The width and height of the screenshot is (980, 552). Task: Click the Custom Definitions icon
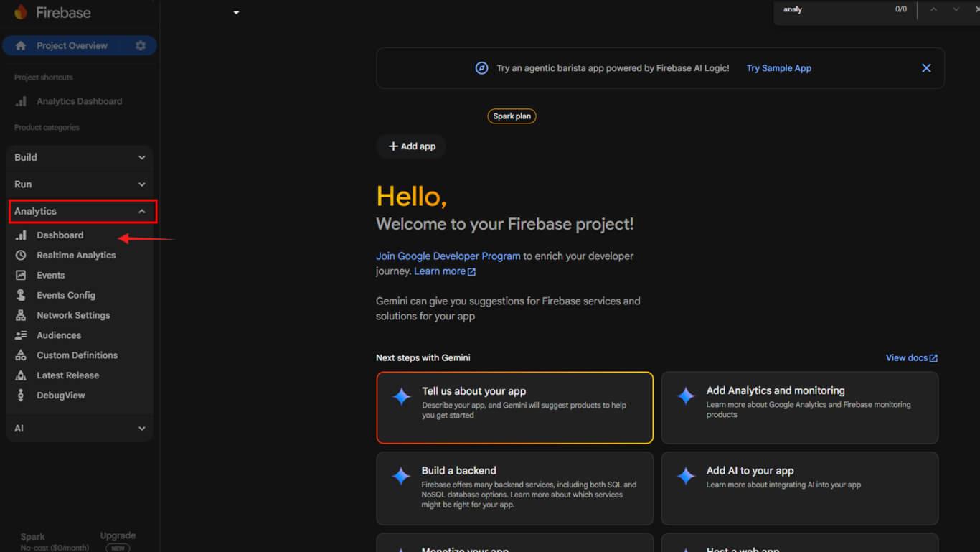(x=21, y=355)
